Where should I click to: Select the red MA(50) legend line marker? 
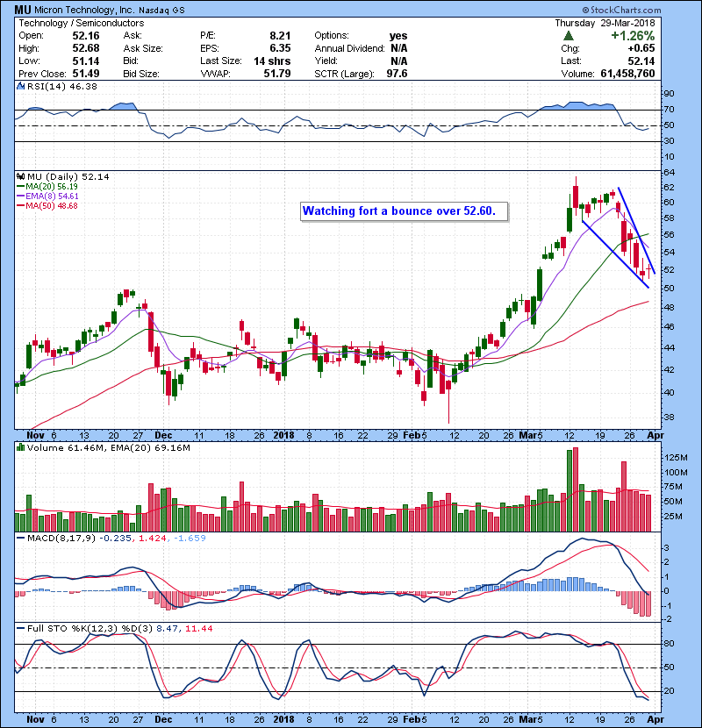[x=20, y=205]
